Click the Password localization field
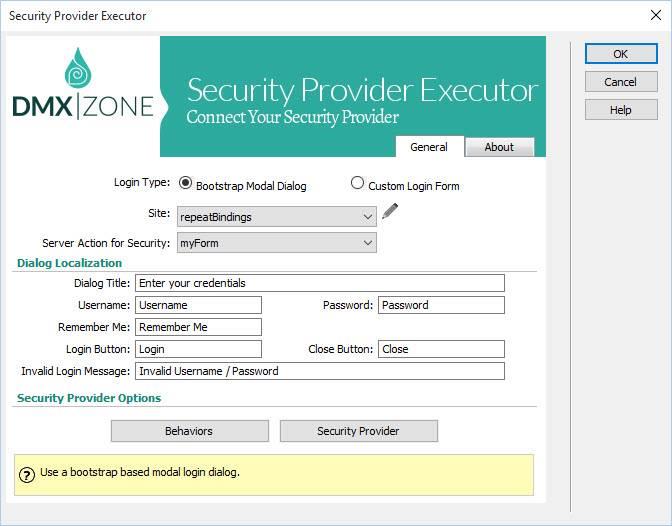 (441, 305)
